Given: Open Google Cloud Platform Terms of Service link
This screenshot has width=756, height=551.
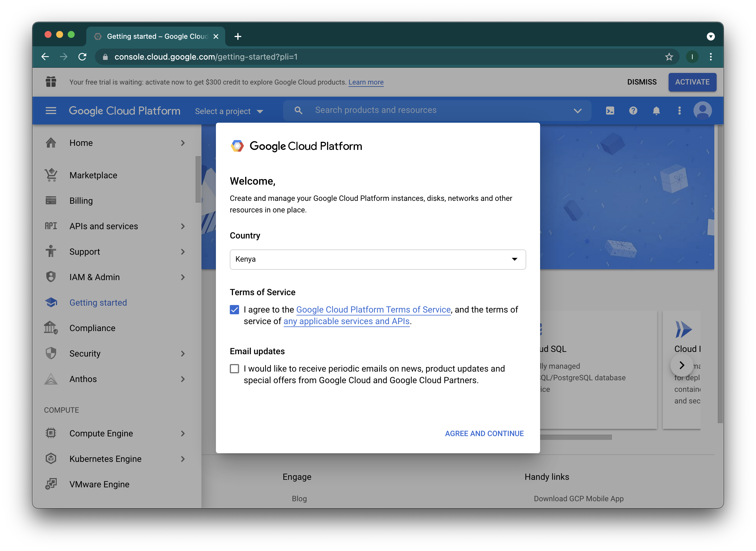Looking at the screenshot, I should (373, 310).
